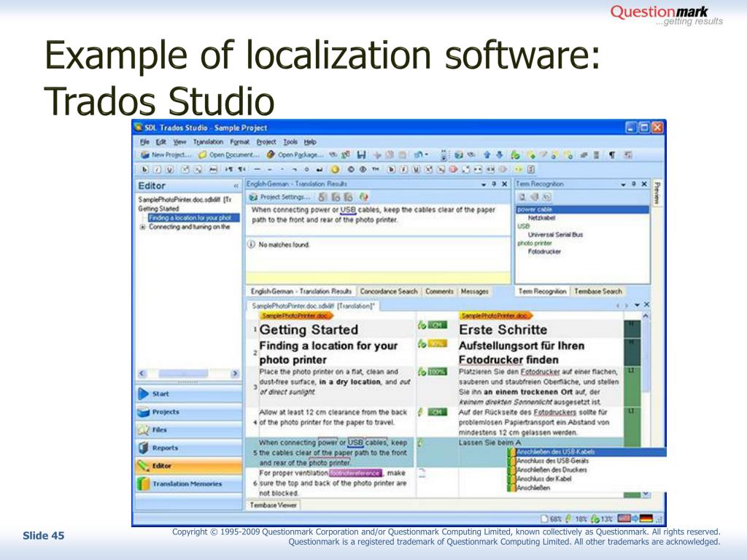The width and height of the screenshot is (747, 560).
Task: Open the Tools menu
Action: tap(290, 142)
